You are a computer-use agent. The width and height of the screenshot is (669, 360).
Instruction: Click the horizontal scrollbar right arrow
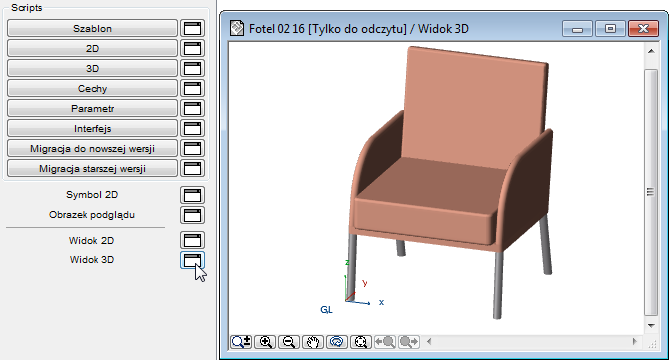tap(634, 341)
